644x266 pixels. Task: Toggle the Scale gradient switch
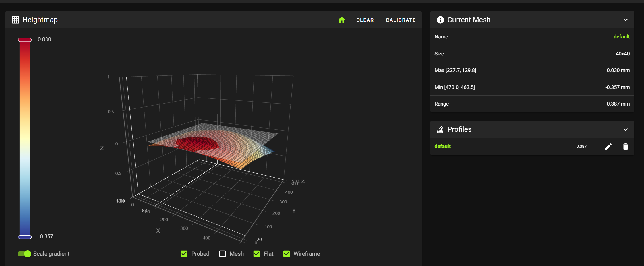[x=24, y=254]
